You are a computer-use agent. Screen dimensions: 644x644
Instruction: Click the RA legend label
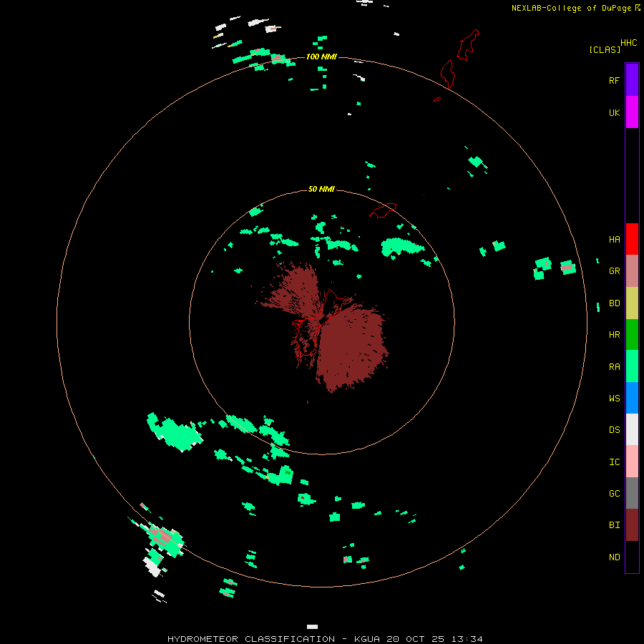point(614,367)
